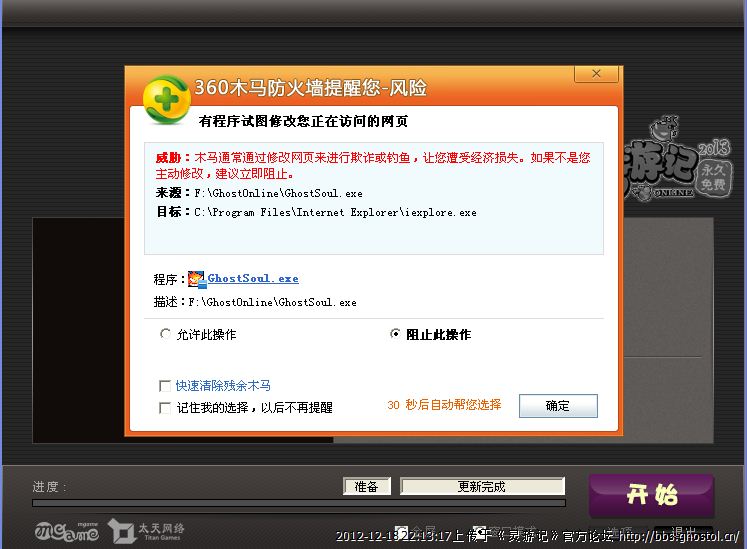Click the 更新完成 status button

(482, 487)
